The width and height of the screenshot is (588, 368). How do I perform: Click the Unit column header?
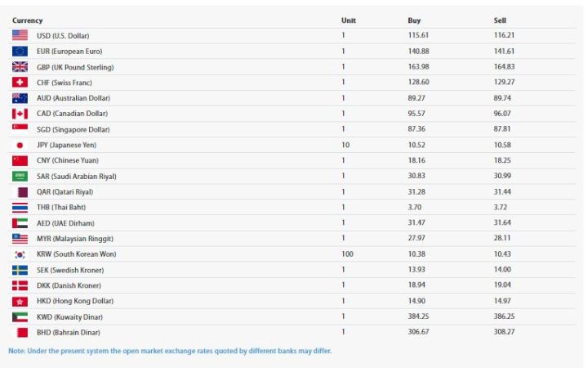(x=348, y=20)
